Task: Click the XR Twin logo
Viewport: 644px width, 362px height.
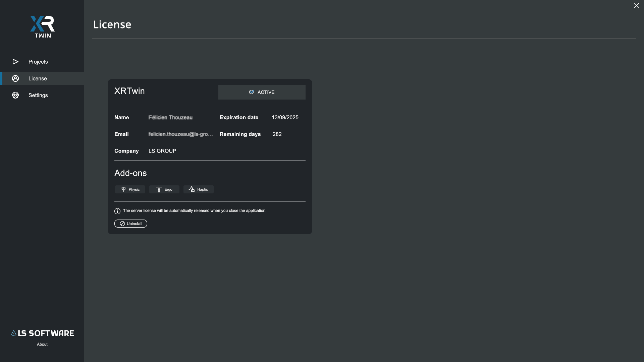Action: click(x=43, y=27)
